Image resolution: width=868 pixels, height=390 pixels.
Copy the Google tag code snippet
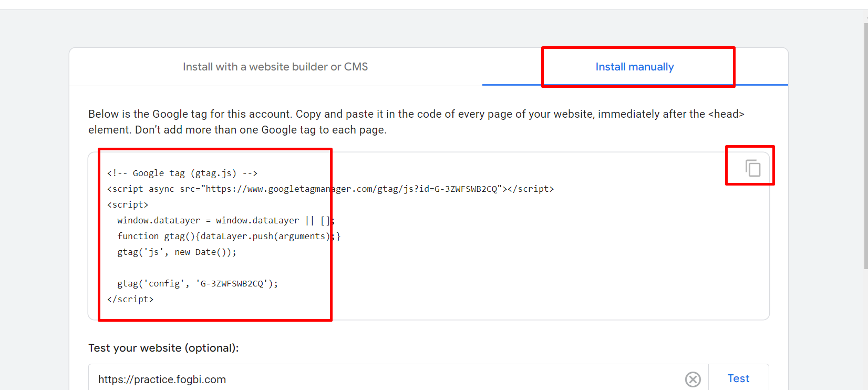(x=752, y=168)
